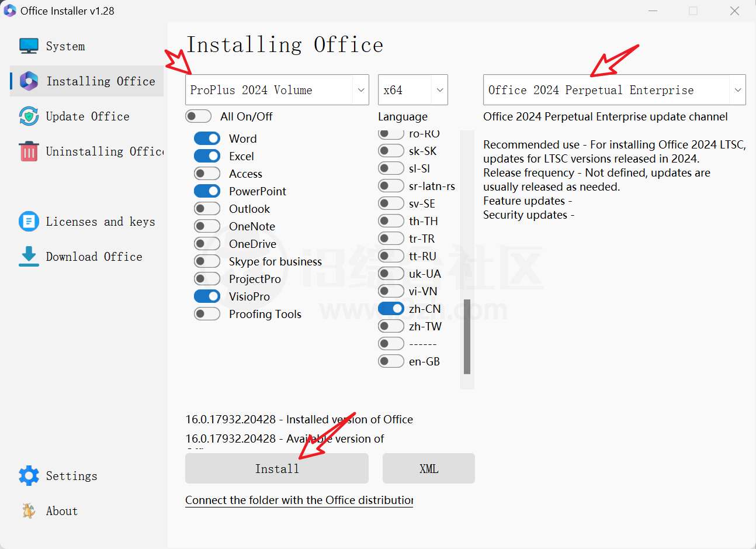Open the Office 2024 Perpetual Enterprise channel dropdown
This screenshot has height=549, width=756.
(x=614, y=90)
